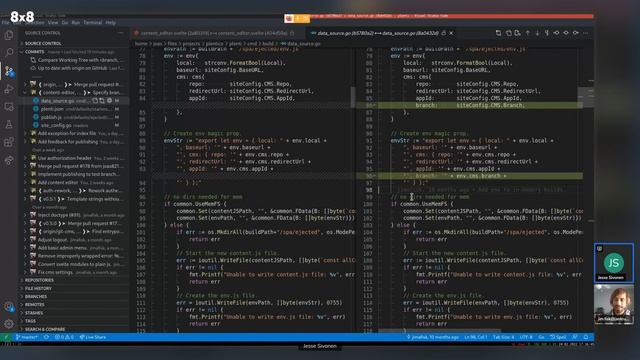The width and height of the screenshot is (640, 360).
Task: Open the Search view in activity bar
Action: point(9,52)
